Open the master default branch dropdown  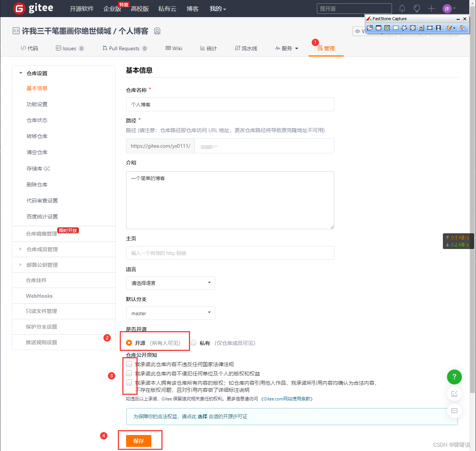(x=171, y=313)
